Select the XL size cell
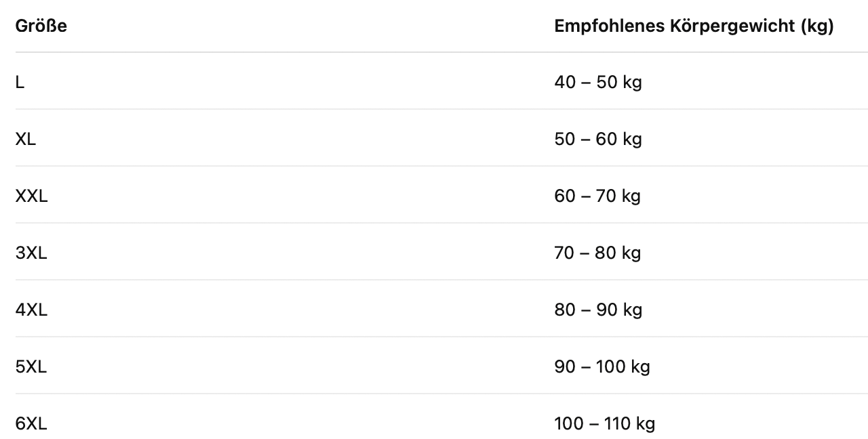 26,139
